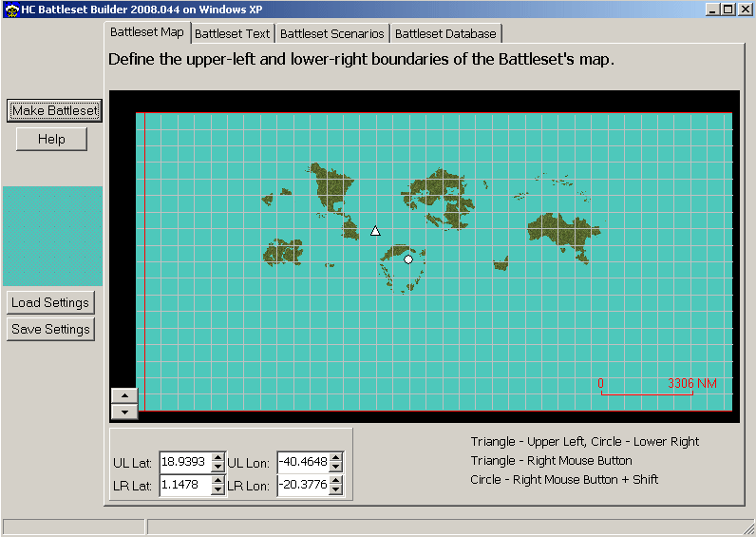Viewport: 756px width, 537px height.
Task: Open the Battleset Database tab
Action: pos(445,34)
